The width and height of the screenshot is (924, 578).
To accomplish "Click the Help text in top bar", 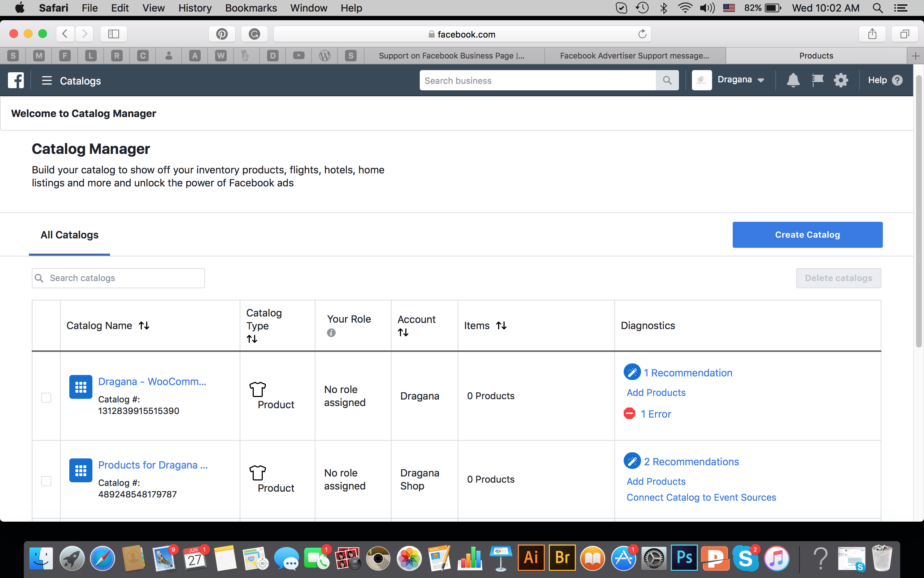I will [877, 80].
